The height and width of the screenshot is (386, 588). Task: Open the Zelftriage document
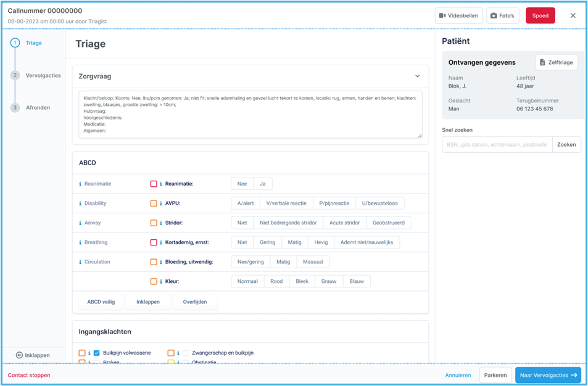pyautogui.click(x=556, y=62)
